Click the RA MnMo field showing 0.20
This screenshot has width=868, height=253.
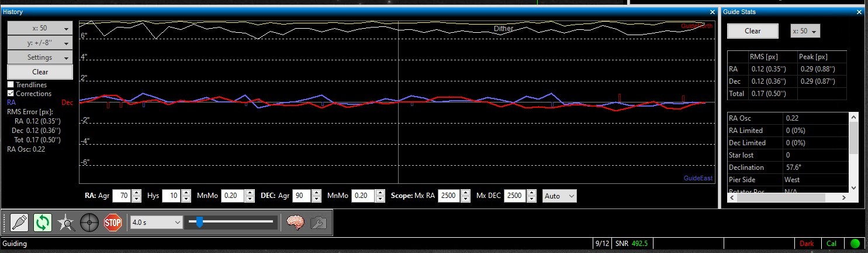(x=233, y=196)
